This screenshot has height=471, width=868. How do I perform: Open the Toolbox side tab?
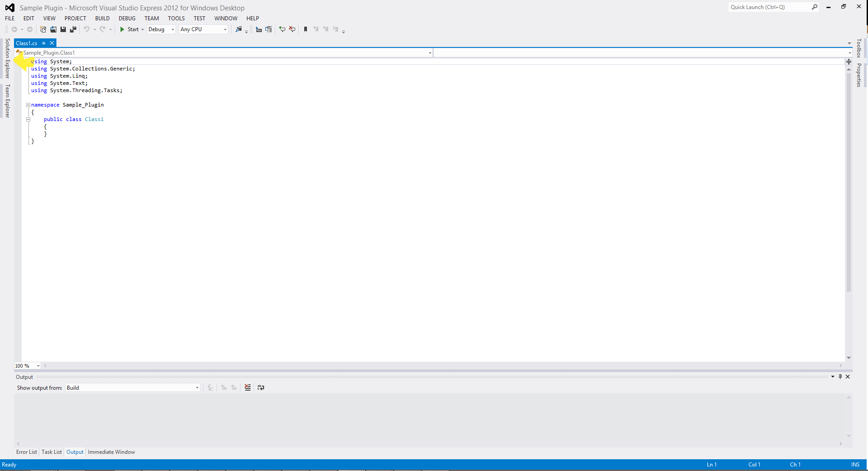tap(859, 48)
